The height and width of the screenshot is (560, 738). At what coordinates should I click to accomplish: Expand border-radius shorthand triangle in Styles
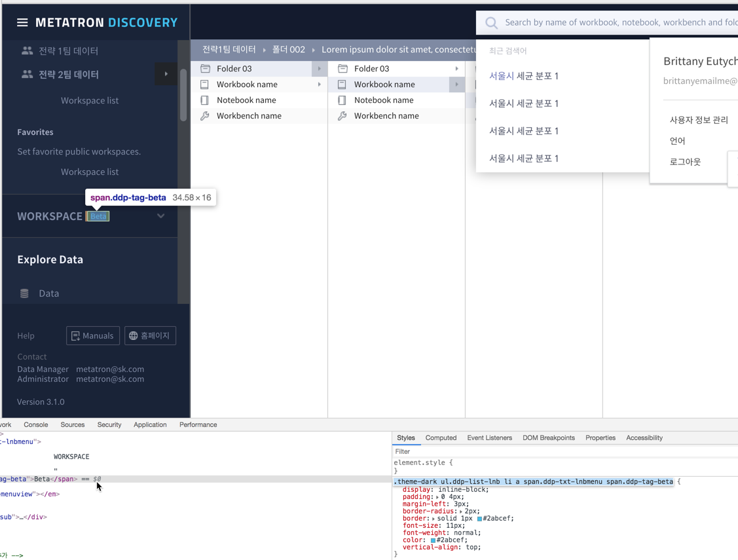pos(461,512)
